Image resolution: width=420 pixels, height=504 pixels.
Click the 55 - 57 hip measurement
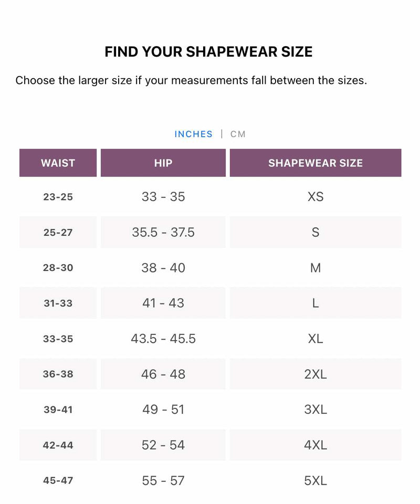tap(163, 480)
